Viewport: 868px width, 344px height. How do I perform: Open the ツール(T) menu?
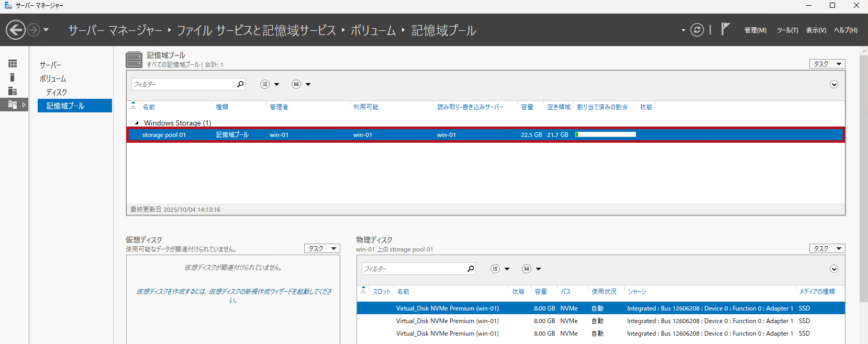pyautogui.click(x=787, y=30)
